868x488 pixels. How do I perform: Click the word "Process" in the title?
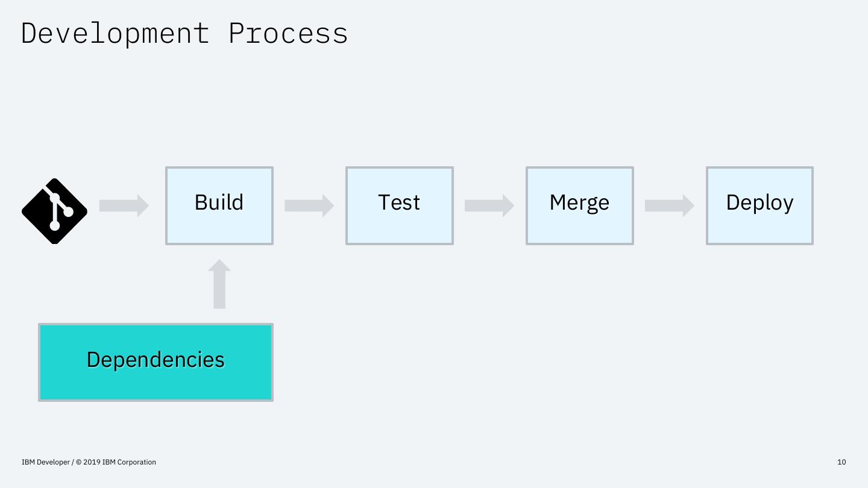288,33
